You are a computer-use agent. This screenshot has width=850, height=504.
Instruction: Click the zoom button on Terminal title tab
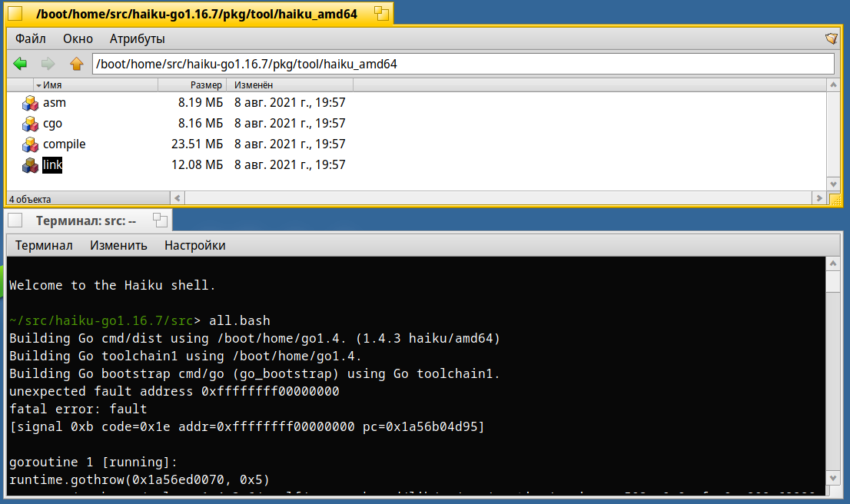[x=160, y=220]
